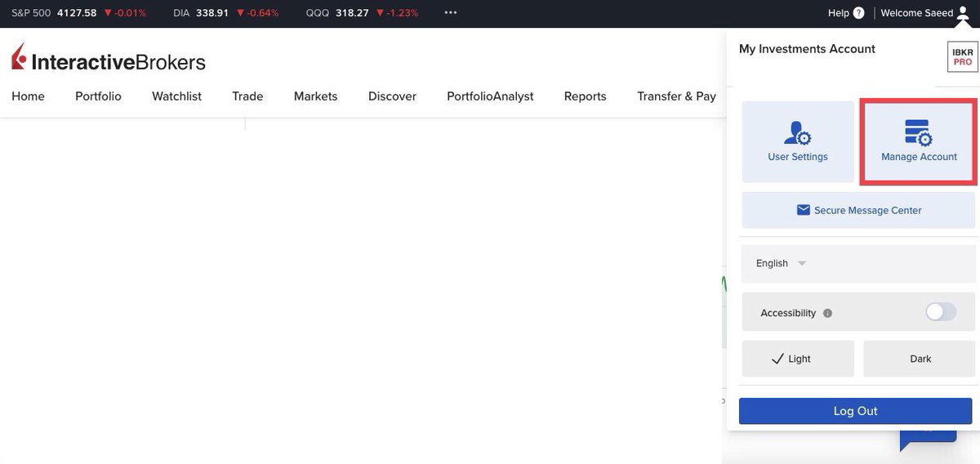Click the S&P 500 ticker quote
The image size is (980, 464).
(78, 13)
